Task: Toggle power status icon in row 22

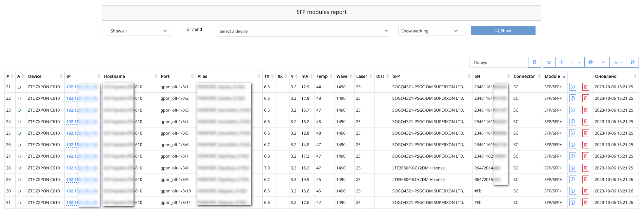Action: 19,98
